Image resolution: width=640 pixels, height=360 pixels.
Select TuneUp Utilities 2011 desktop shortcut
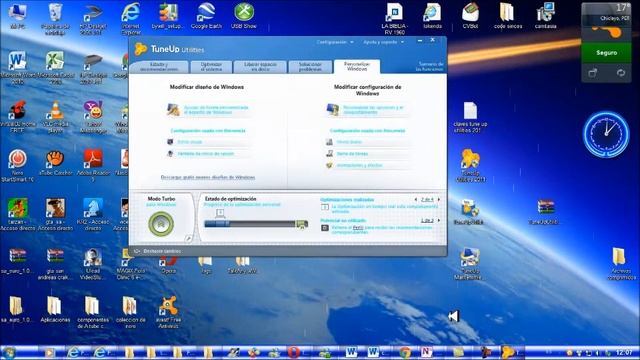470,166
